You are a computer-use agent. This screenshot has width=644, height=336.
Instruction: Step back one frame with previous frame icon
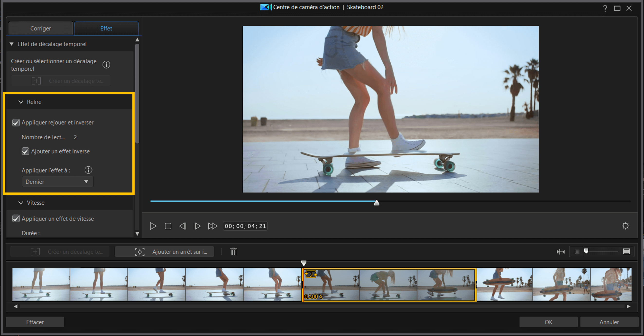point(182,226)
